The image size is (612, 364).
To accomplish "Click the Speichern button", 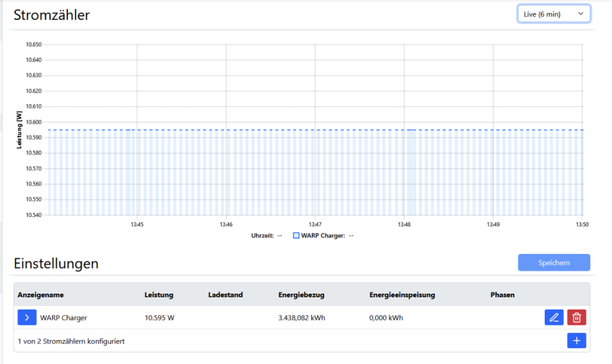I will pyautogui.click(x=554, y=262).
